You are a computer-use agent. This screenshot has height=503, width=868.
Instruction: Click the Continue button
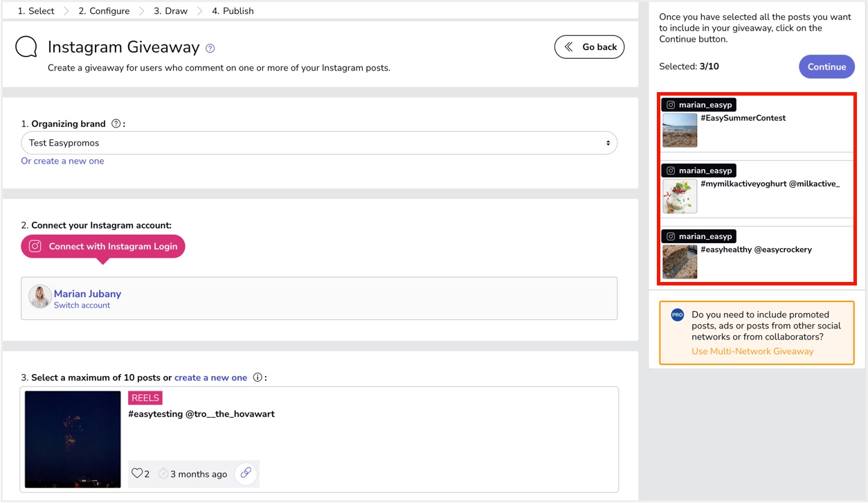tap(826, 67)
